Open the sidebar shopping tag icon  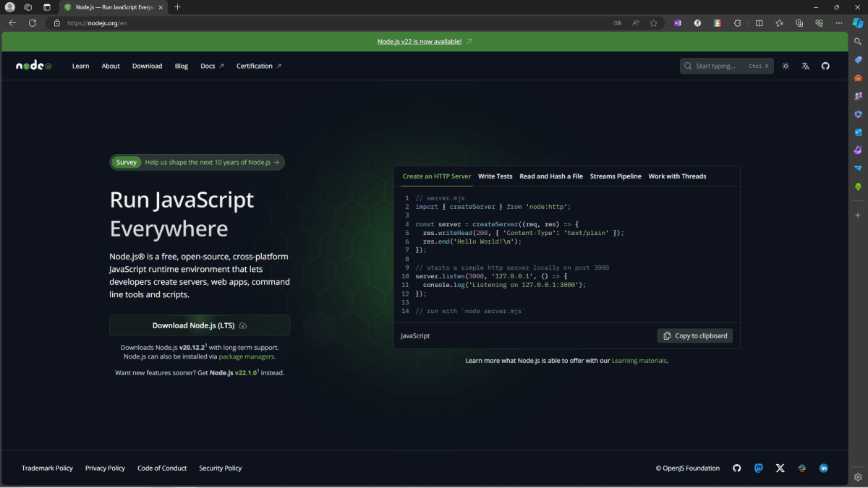[x=858, y=60]
